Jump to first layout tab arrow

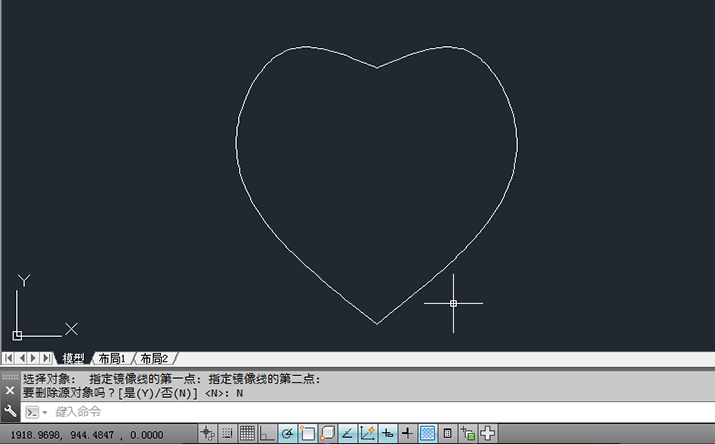(9, 358)
